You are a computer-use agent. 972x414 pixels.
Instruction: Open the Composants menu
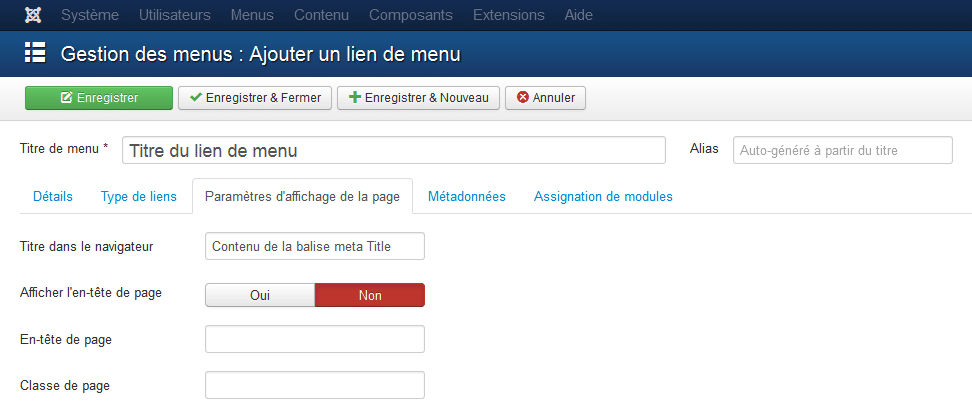coord(410,15)
